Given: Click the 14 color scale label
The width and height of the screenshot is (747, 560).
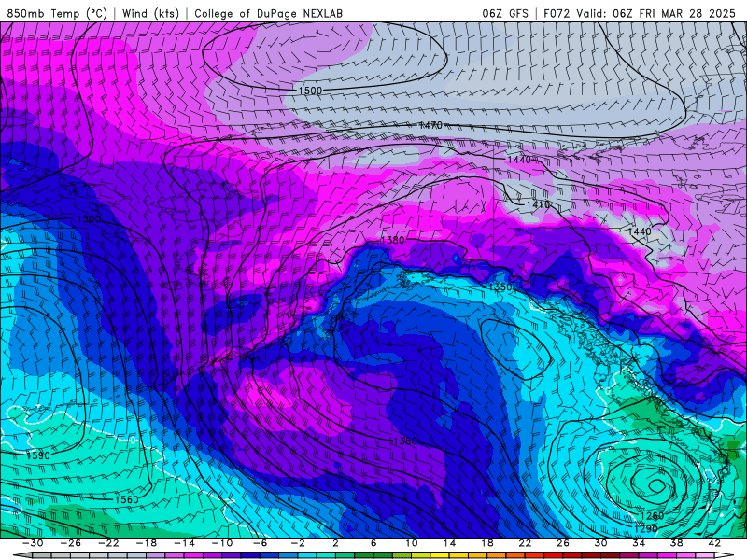Looking at the screenshot, I should [449, 543].
